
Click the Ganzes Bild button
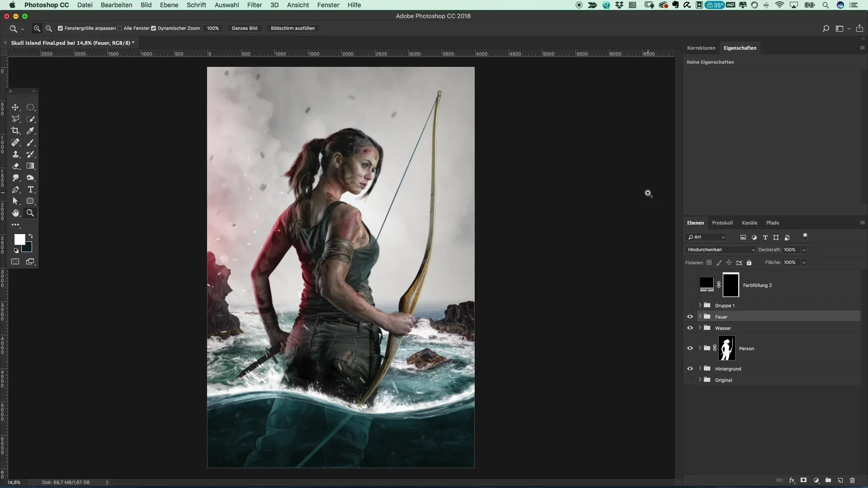point(244,28)
